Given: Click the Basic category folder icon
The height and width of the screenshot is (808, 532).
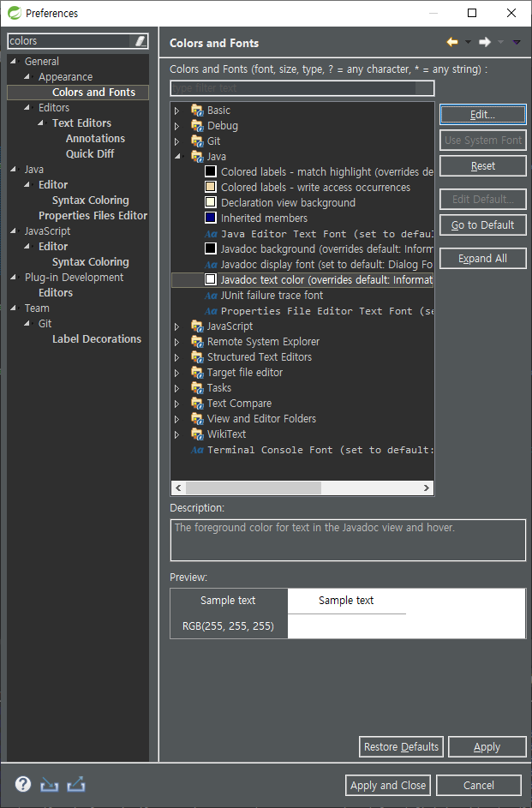Looking at the screenshot, I should click(197, 111).
